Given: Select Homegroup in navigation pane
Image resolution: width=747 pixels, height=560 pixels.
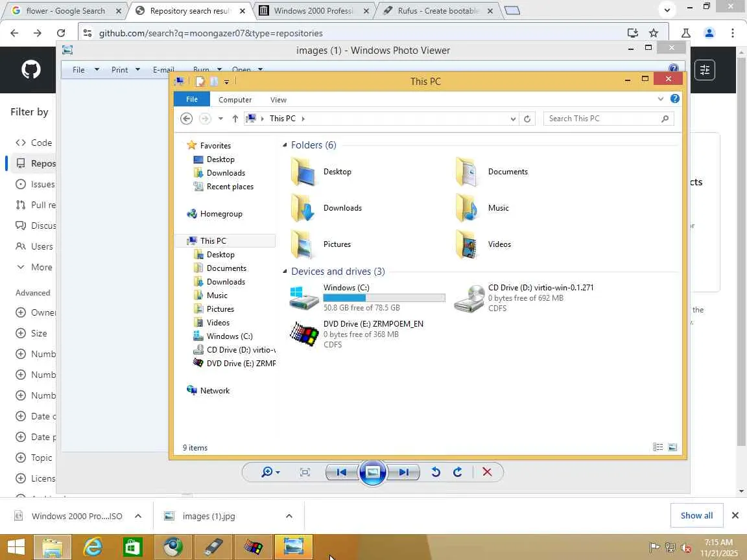Looking at the screenshot, I should pos(215,214).
